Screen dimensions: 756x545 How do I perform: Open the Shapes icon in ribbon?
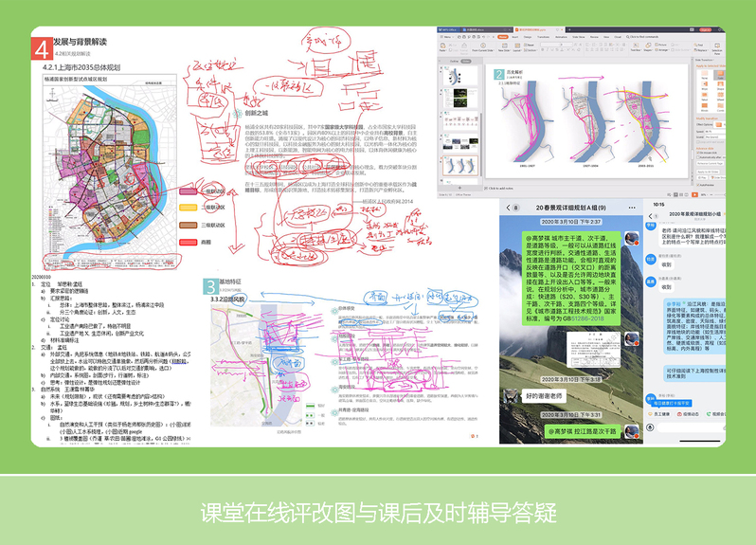[648, 45]
